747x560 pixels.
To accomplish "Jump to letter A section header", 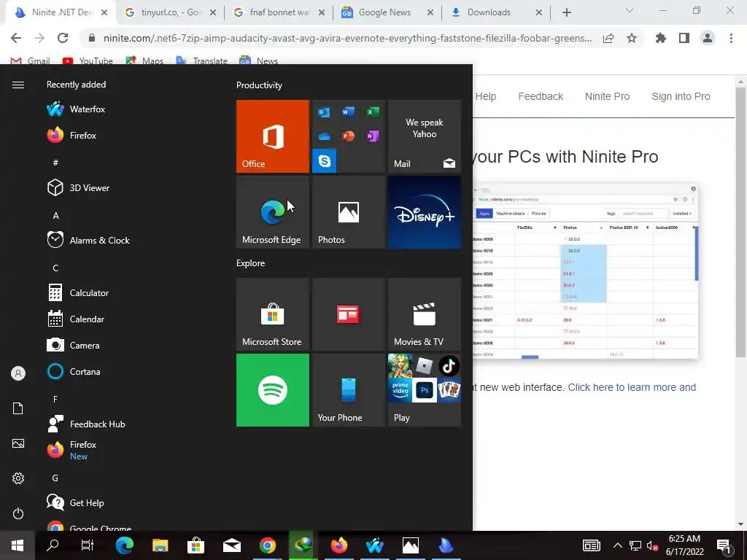I will click(x=55, y=216).
